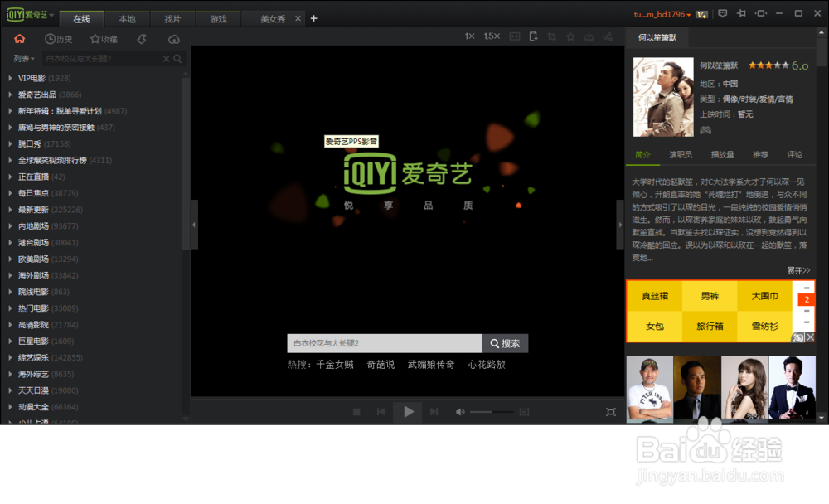The height and width of the screenshot is (504, 829).
Task: Click hot search link 千金女贼
Action: [x=335, y=365]
